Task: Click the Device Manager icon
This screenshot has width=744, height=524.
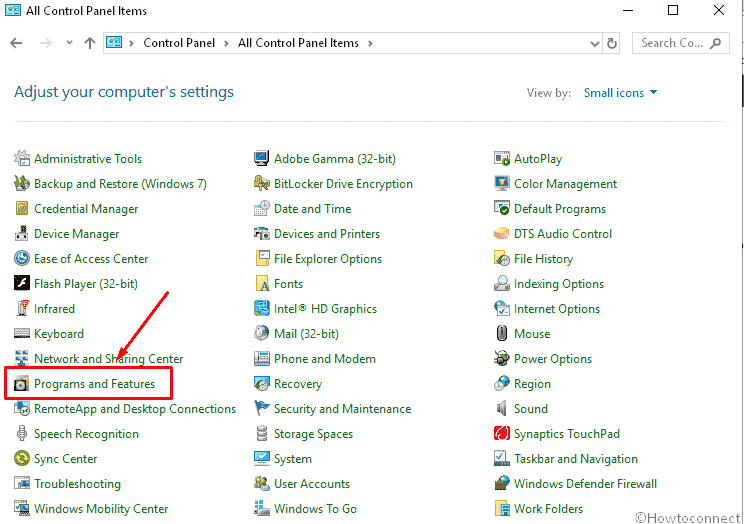Action: click(x=22, y=234)
